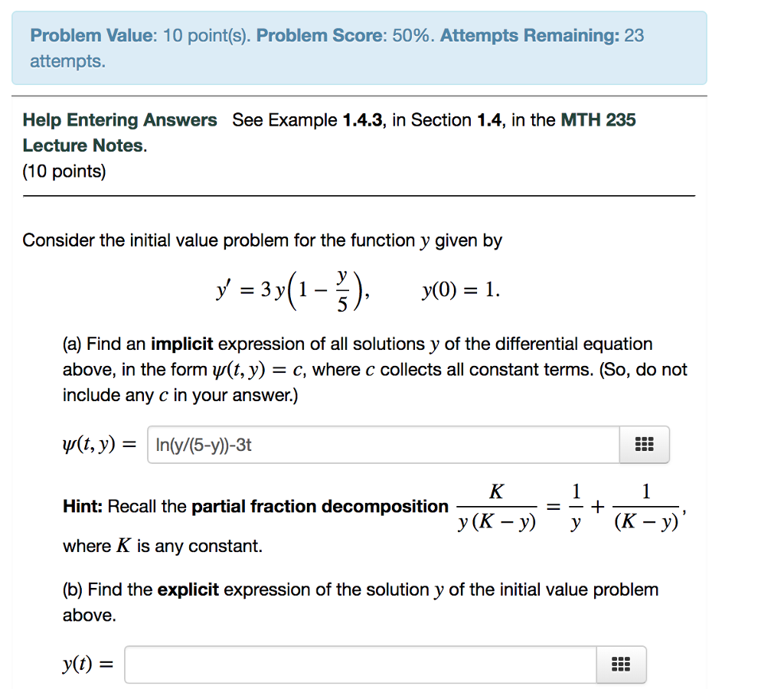Click the keypad icon beside the explicit answer box
The height and width of the screenshot is (689, 784).
pyautogui.click(x=621, y=665)
